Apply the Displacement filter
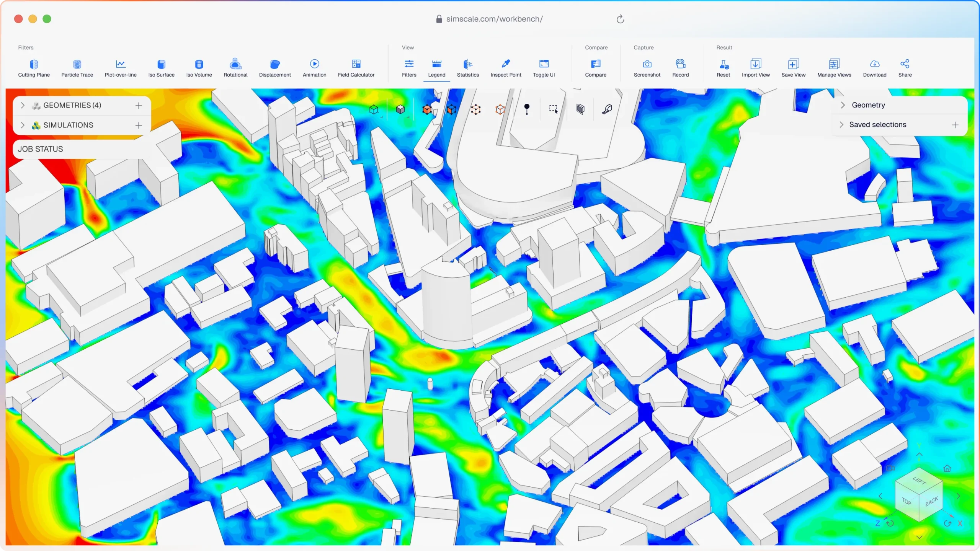The height and width of the screenshot is (551, 980). (x=275, y=68)
